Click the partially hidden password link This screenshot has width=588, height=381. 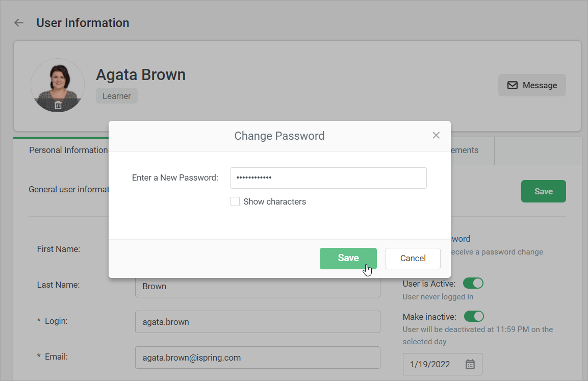tap(460, 239)
